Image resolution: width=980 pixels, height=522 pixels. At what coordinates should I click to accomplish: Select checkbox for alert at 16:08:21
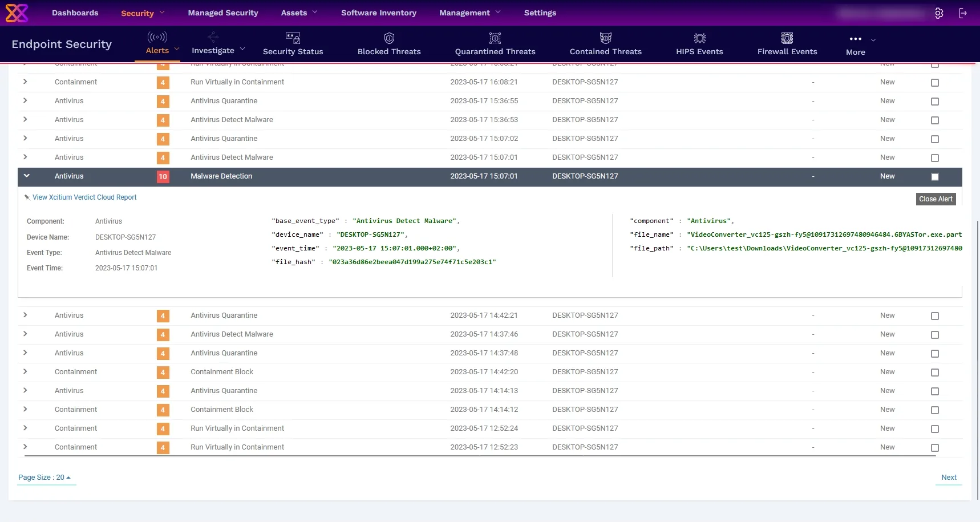(934, 83)
